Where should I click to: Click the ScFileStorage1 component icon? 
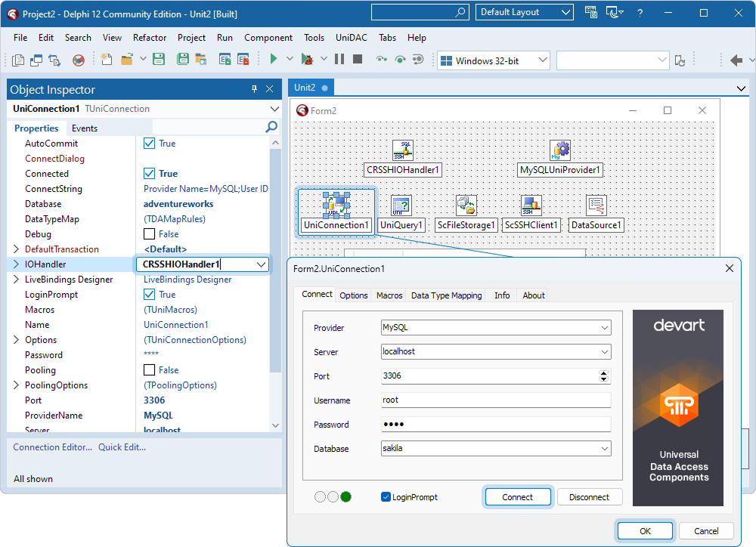pyautogui.click(x=466, y=206)
